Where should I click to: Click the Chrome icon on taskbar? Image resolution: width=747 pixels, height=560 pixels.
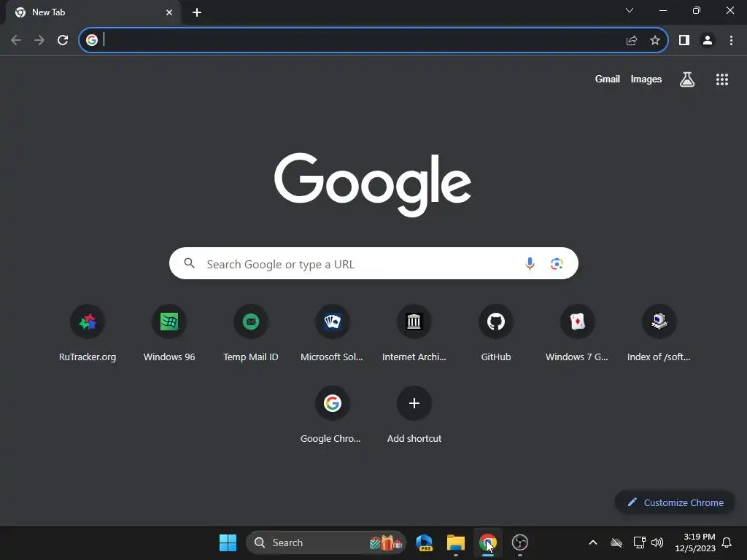[x=488, y=542]
